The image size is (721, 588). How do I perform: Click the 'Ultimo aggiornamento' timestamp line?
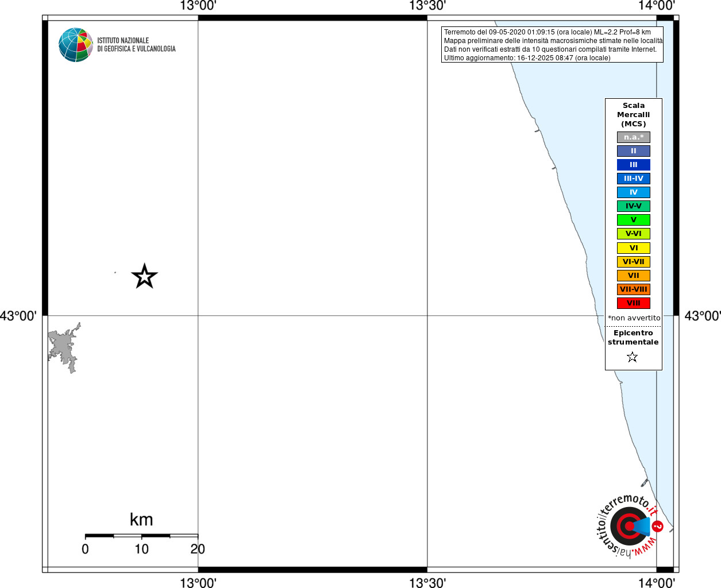click(527, 58)
